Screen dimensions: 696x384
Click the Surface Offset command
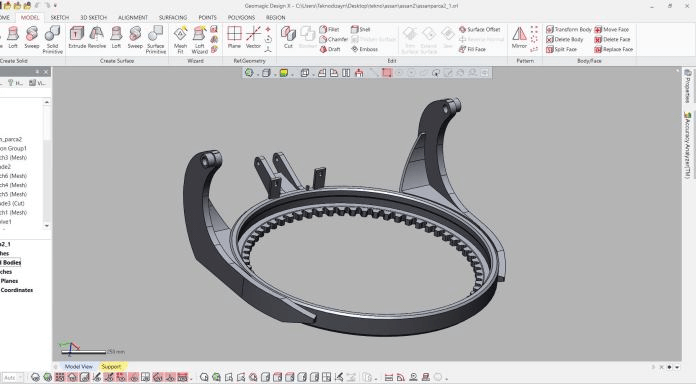click(479, 29)
